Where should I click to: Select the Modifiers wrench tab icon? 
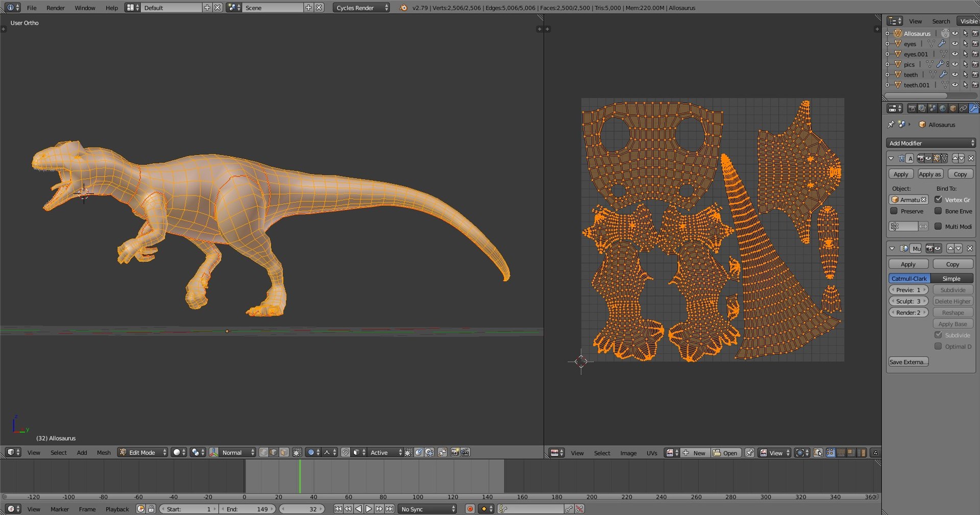point(974,108)
